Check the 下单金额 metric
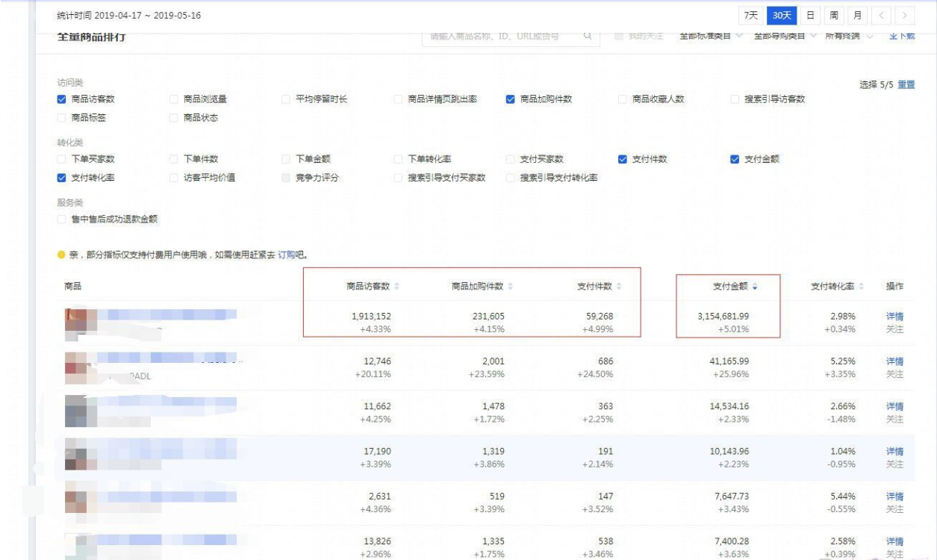Screen dimensions: 937x560 286,159
